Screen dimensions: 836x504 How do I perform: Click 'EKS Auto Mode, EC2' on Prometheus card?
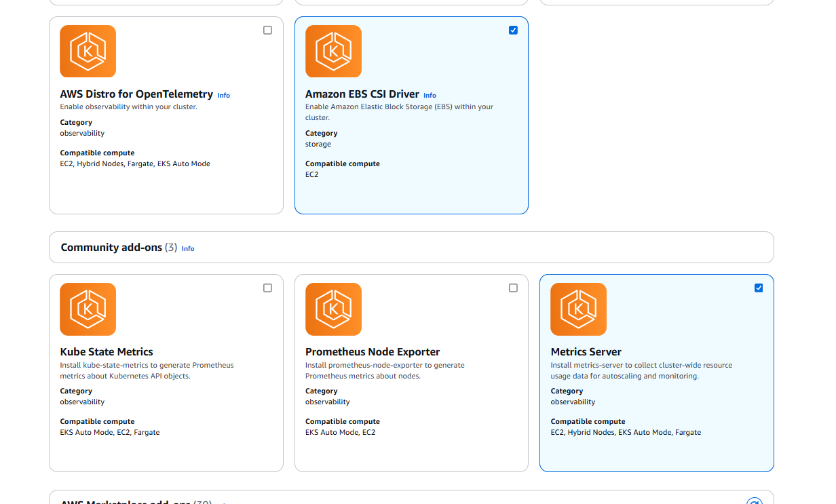[x=340, y=433]
